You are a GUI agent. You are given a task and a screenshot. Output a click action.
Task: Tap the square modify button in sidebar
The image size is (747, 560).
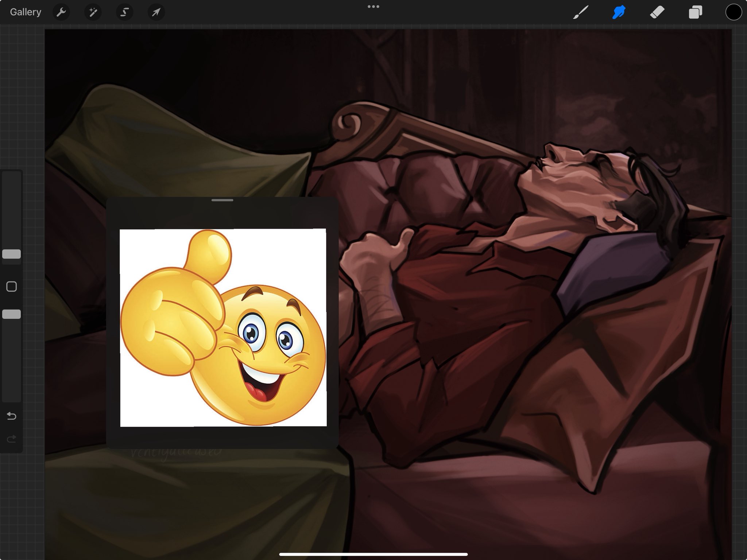11,287
